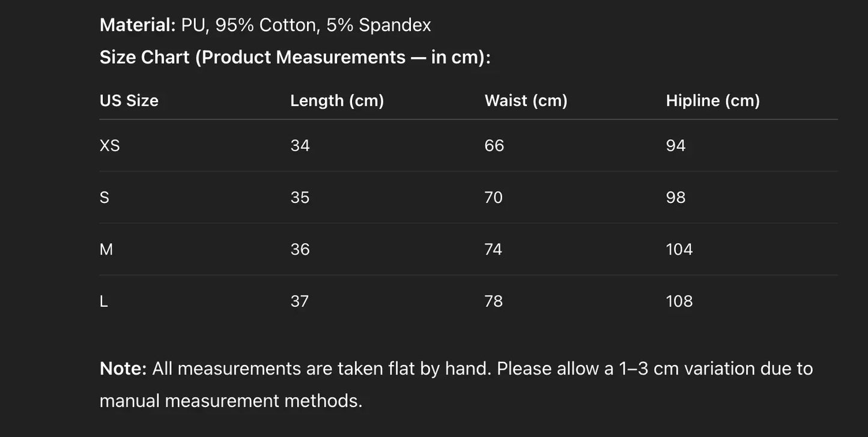This screenshot has height=437, width=868.
Task: Click the "US Size" column header
Action: (x=129, y=100)
